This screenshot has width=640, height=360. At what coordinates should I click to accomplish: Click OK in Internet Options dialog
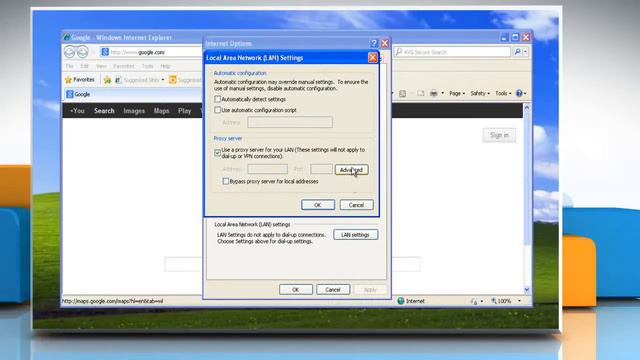[x=296, y=289]
